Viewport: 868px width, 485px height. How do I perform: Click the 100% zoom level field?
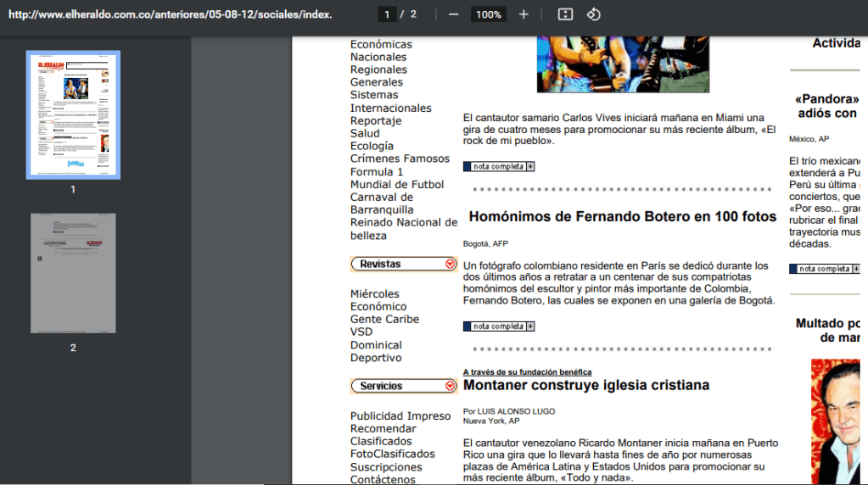tap(488, 14)
